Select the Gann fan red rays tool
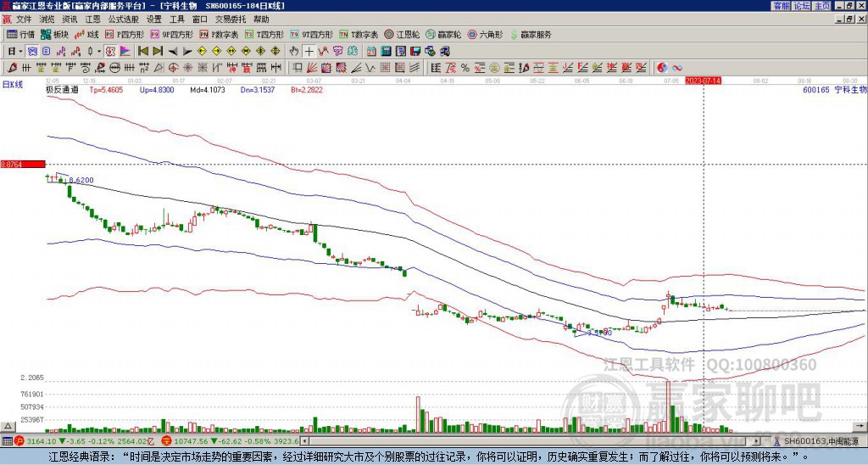The height and width of the screenshot is (465, 868). [x=312, y=68]
